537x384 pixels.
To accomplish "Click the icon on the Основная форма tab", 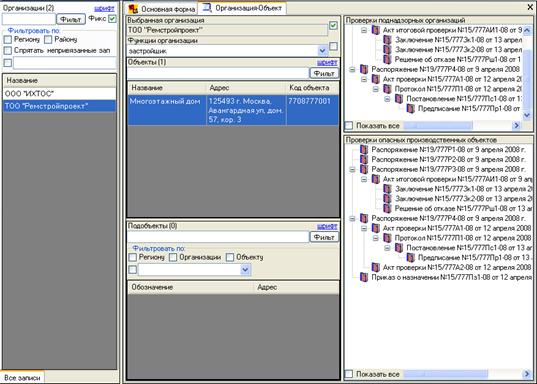I will (x=133, y=9).
